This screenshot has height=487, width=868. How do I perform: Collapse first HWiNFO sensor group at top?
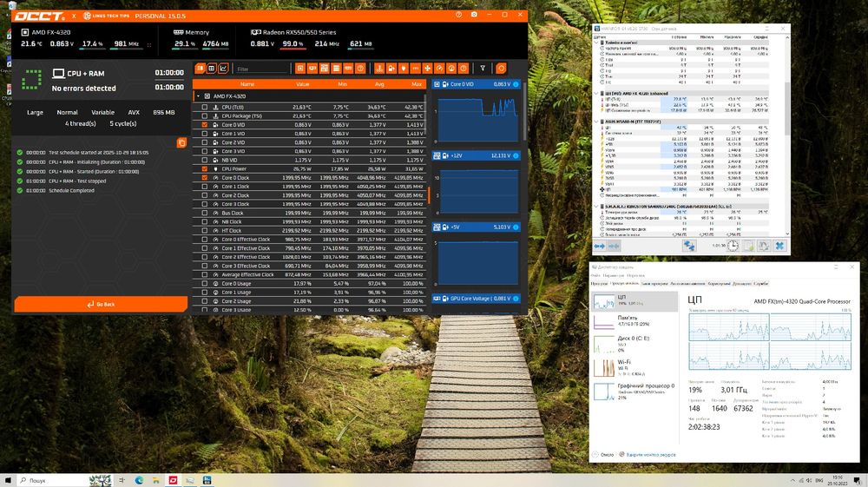pyautogui.click(x=597, y=42)
